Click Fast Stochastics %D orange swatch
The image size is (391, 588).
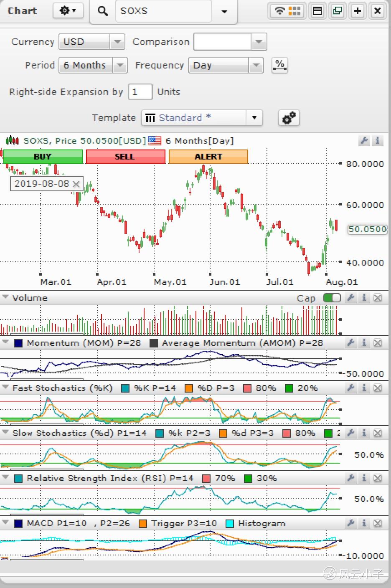coord(189,388)
